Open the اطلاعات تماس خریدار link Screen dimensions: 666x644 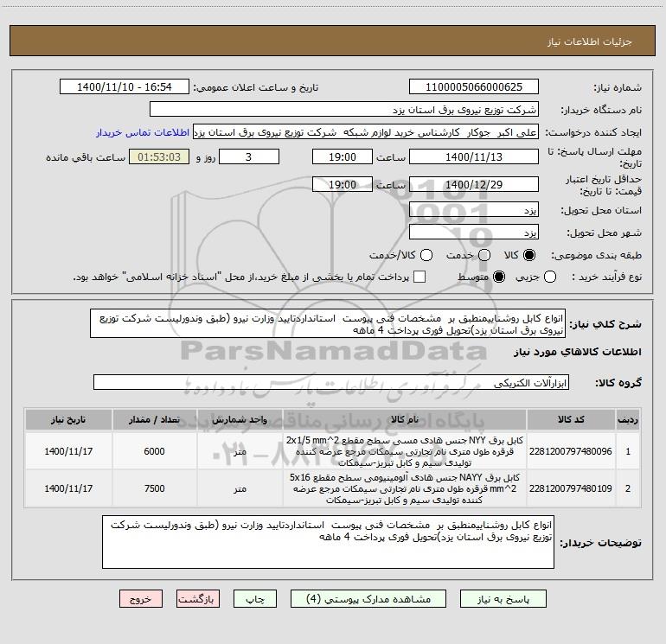tap(143, 132)
